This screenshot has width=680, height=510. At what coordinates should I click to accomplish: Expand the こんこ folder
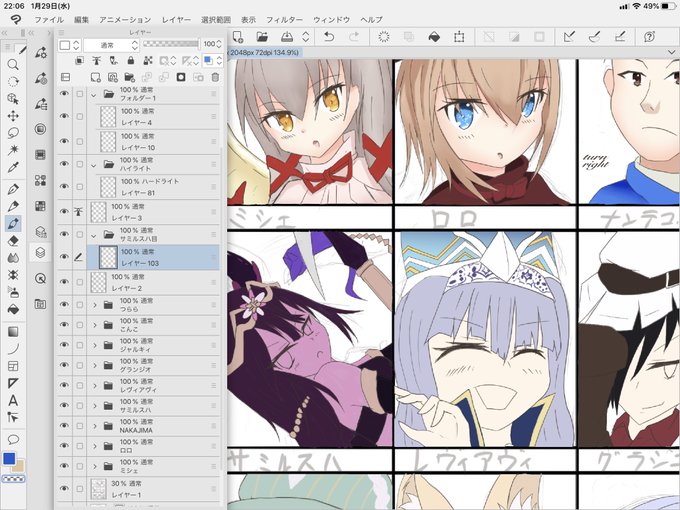click(95, 325)
